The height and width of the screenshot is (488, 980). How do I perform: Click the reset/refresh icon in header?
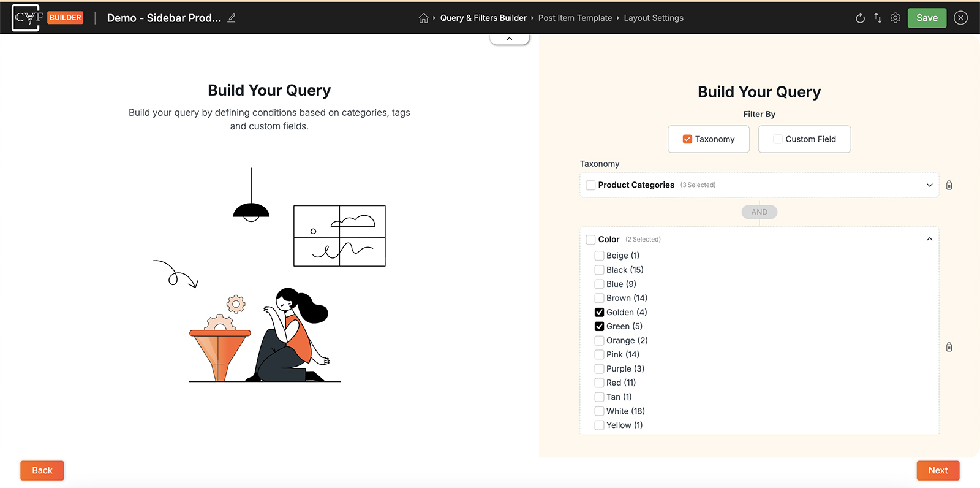click(860, 18)
